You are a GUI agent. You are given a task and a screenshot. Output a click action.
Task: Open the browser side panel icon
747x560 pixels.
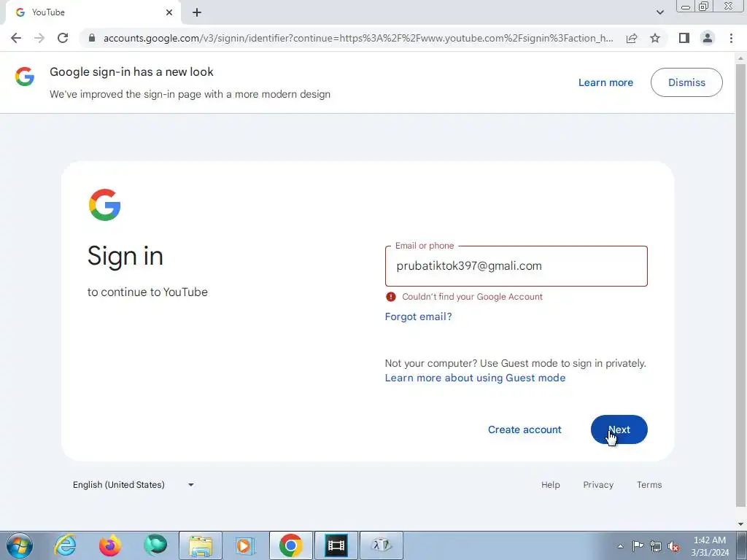tap(684, 38)
